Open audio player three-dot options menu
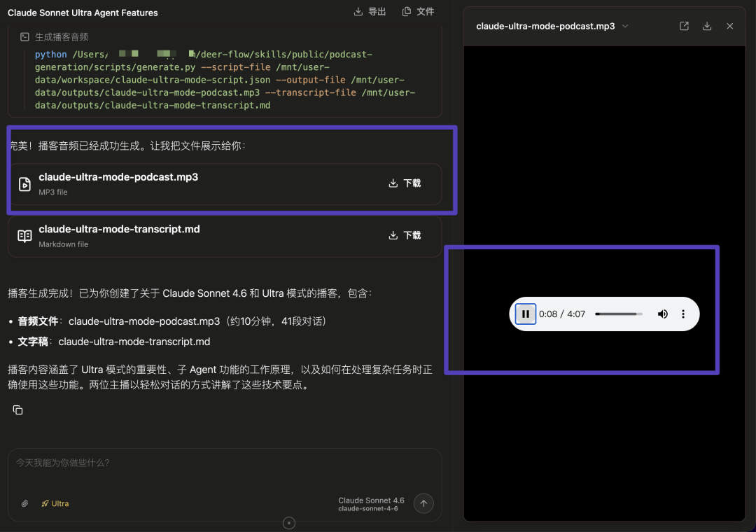756x532 pixels. click(683, 314)
